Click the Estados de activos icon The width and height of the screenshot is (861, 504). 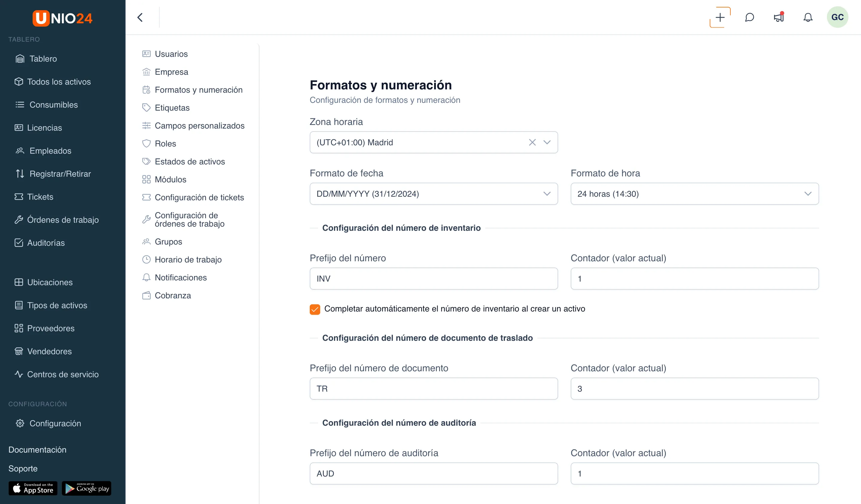pyautogui.click(x=146, y=162)
